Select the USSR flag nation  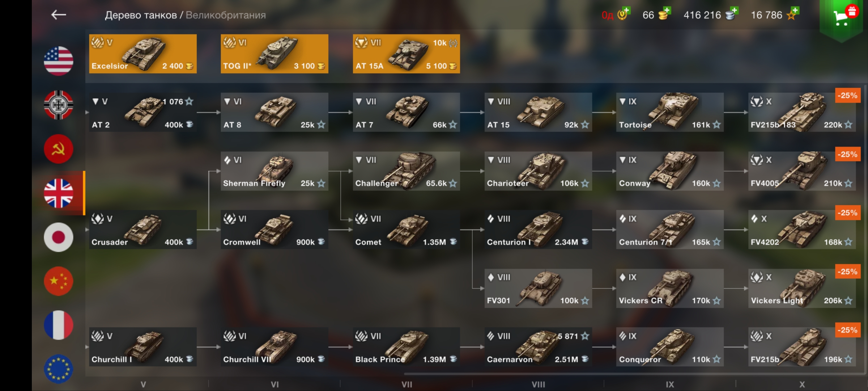click(59, 149)
